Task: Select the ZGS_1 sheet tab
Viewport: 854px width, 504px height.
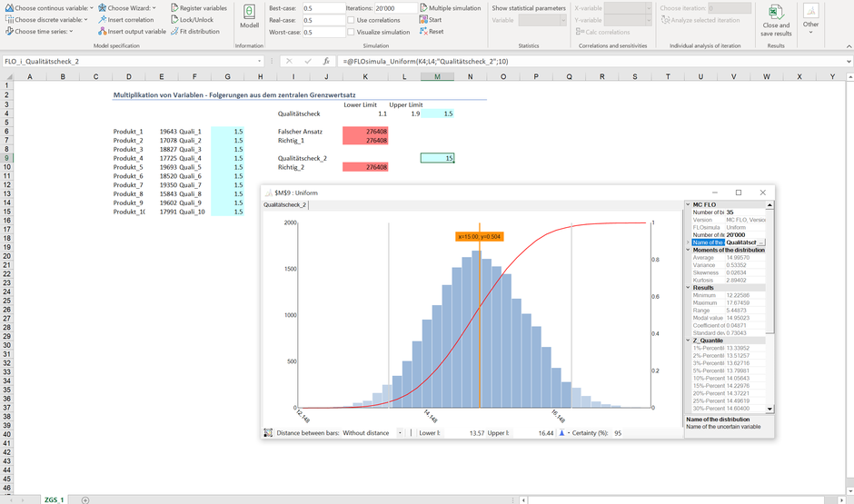Action: tap(54, 499)
